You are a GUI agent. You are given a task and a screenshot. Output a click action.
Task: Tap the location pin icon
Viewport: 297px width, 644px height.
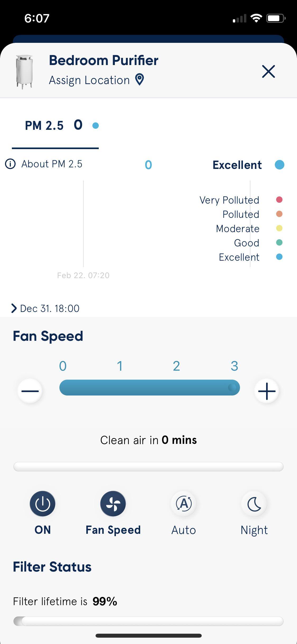coord(139,79)
